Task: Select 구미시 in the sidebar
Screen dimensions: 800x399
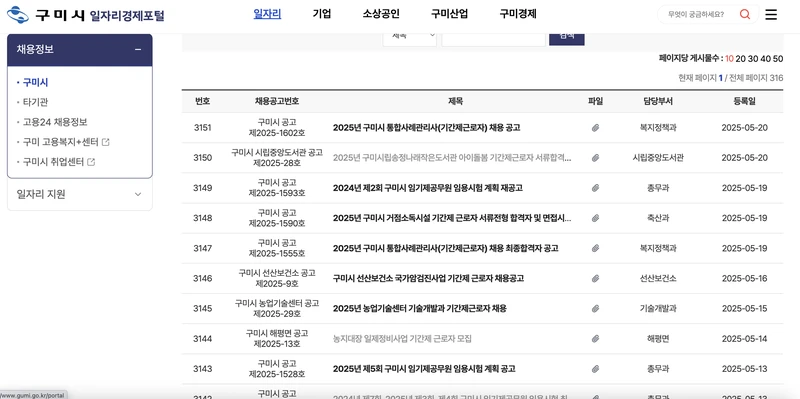Action: click(x=35, y=82)
